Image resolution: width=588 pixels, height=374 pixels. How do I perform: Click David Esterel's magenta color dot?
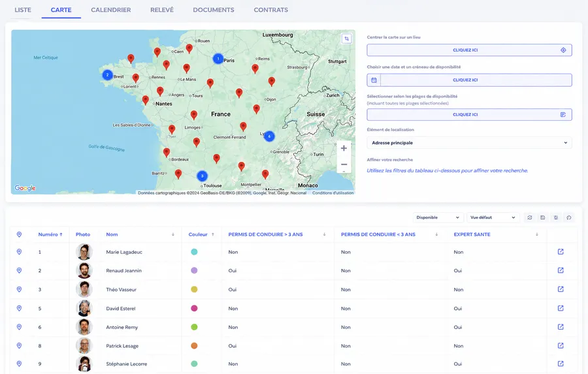click(194, 309)
